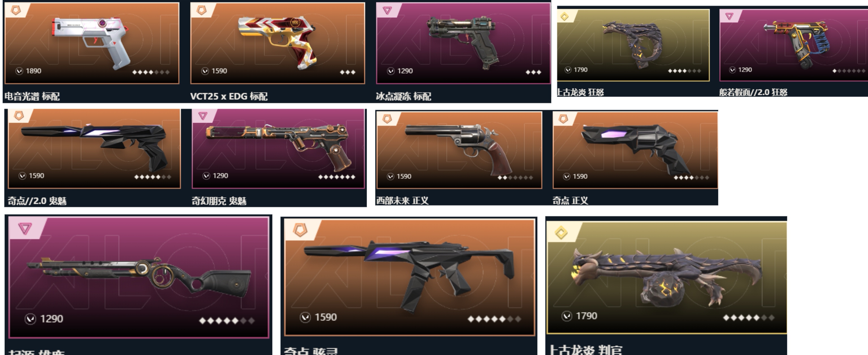Click the 1890 VP price icon
The height and width of the screenshot is (355, 868).
point(19,71)
